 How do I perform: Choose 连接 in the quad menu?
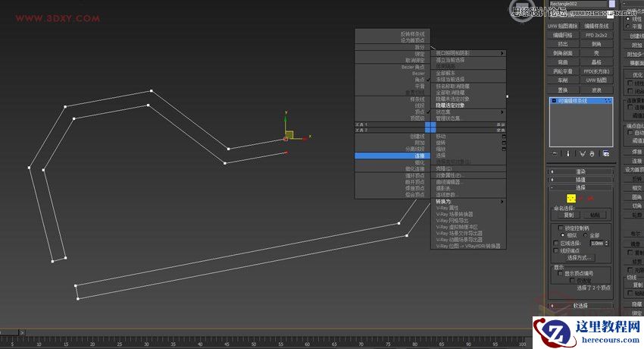392,156
